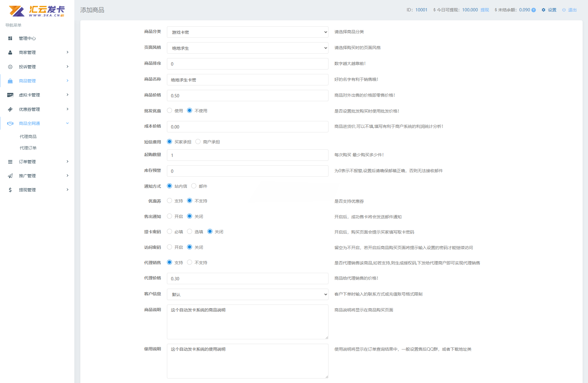Click the 提现 withdraw link in header

485,10
